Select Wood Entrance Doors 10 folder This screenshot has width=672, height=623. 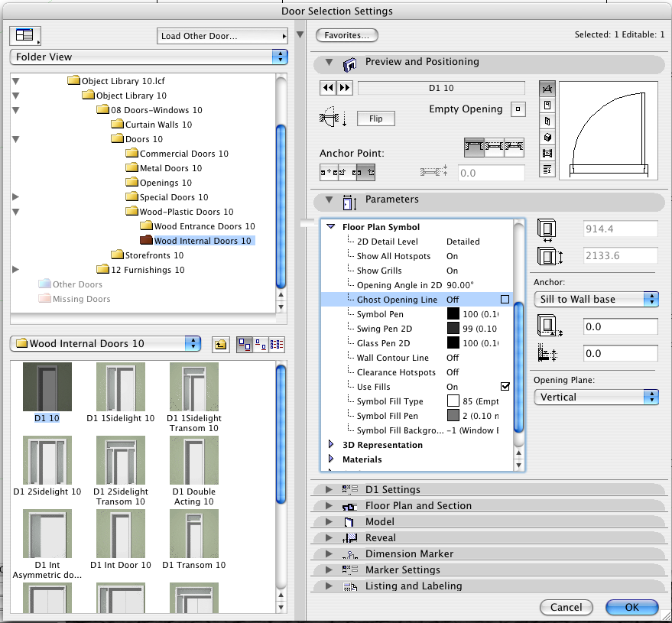coord(203,226)
